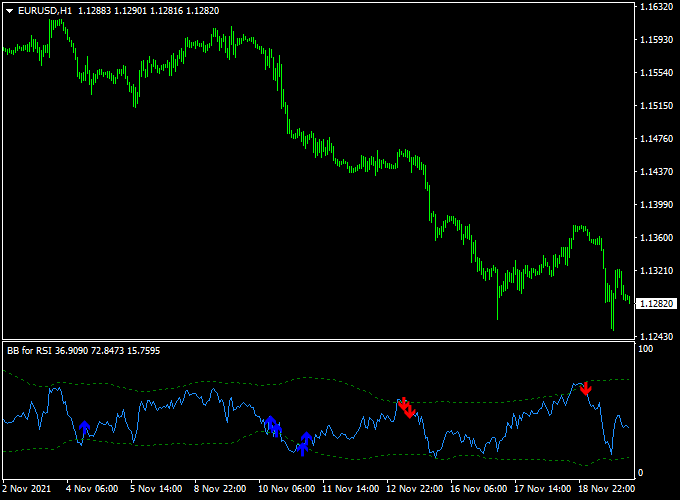This screenshot has width=680, height=500.
Task: Click the 12 Nov 22:00 time label
Action: (x=415, y=489)
